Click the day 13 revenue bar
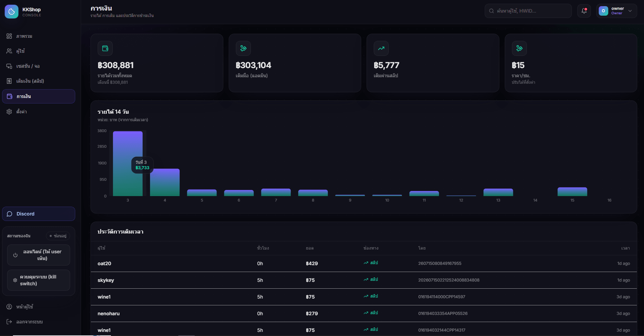Screen dimensions: 644x336 click(498, 192)
